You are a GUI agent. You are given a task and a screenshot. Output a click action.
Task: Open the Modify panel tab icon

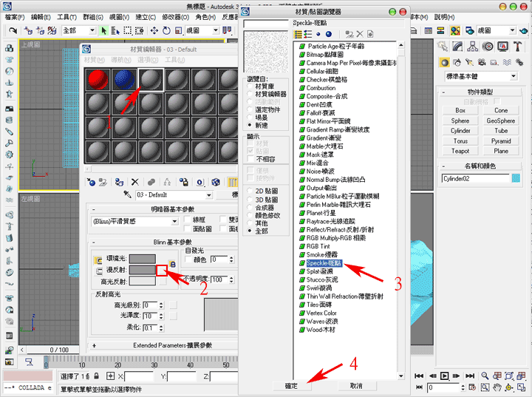[x=457, y=47]
